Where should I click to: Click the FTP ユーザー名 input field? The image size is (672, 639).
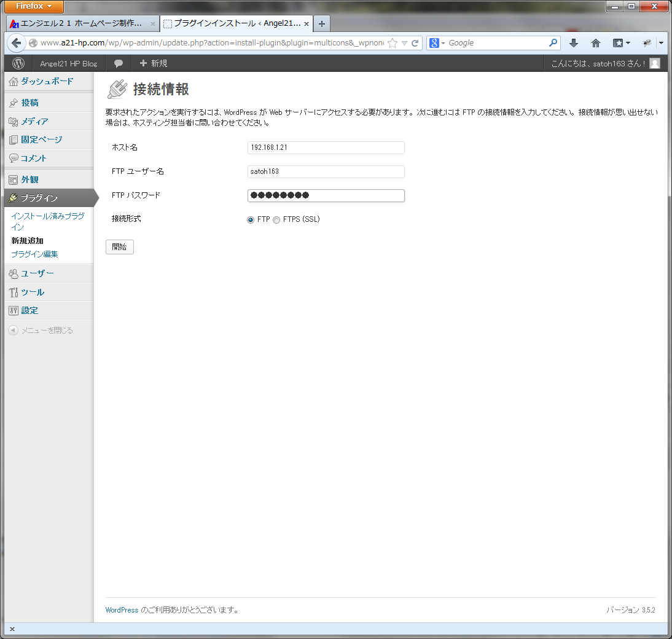click(326, 171)
